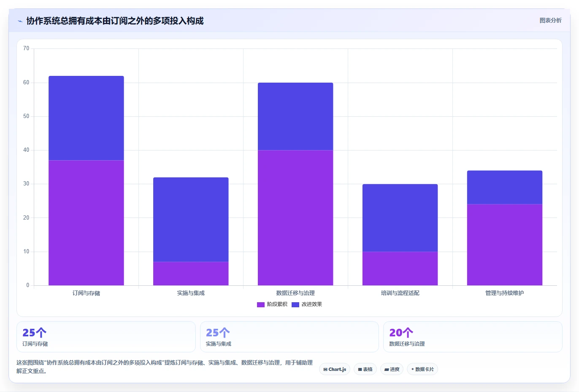Open the 20个 数据迁移与治理 data card
The width and height of the screenshot is (579, 392).
click(x=473, y=337)
